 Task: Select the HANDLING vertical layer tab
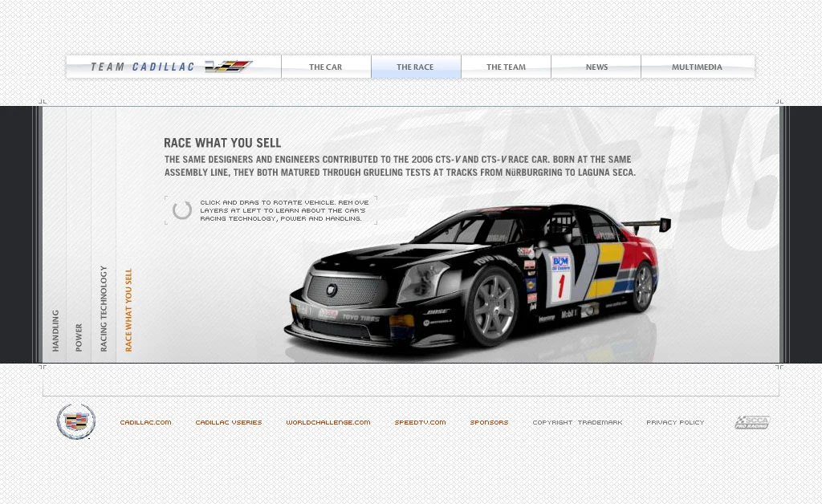click(55, 331)
